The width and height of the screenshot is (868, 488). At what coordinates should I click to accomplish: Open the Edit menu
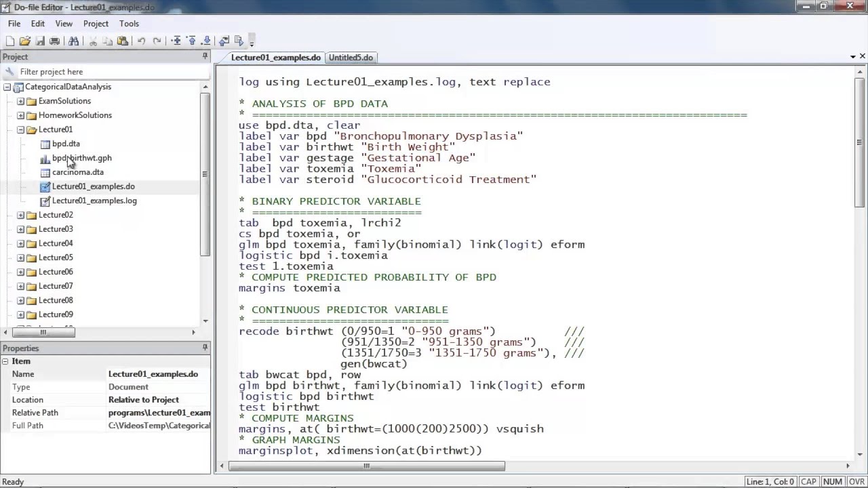tap(38, 24)
